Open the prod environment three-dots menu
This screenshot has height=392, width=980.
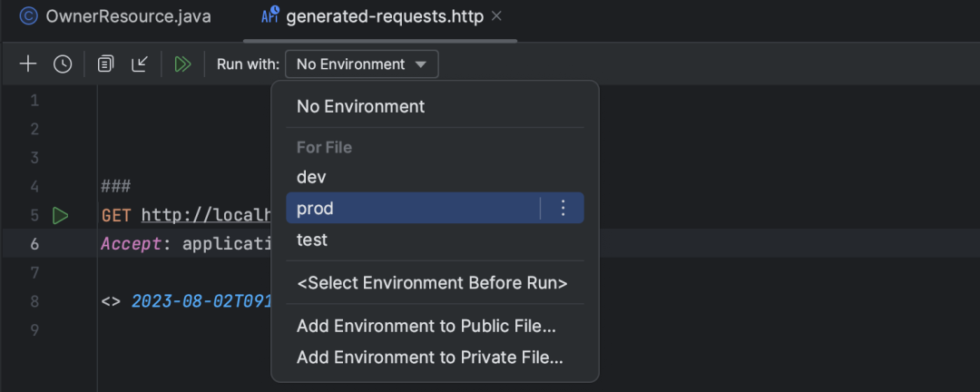tap(563, 208)
